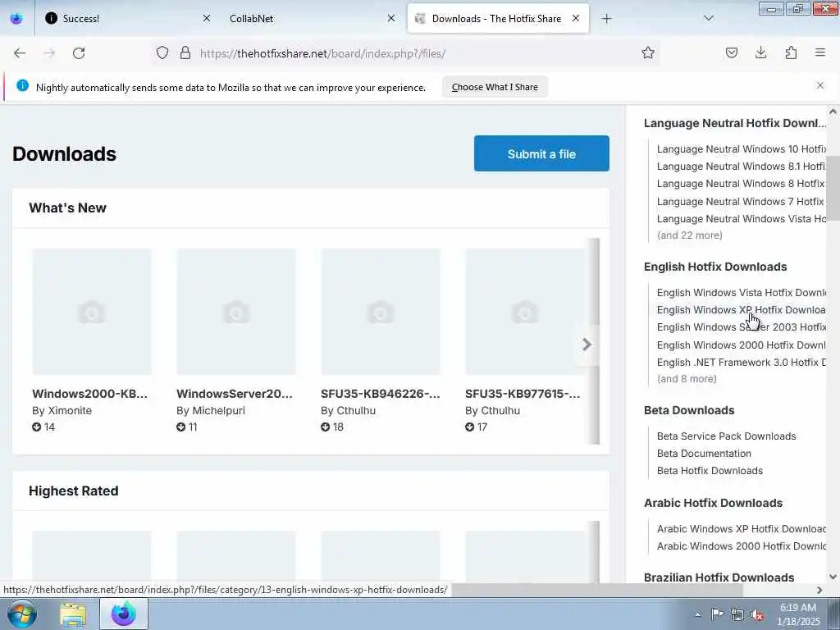The height and width of the screenshot is (630, 840).
Task: Open Arabic Windows 2000 Hotfix Downloads
Action: click(x=741, y=546)
